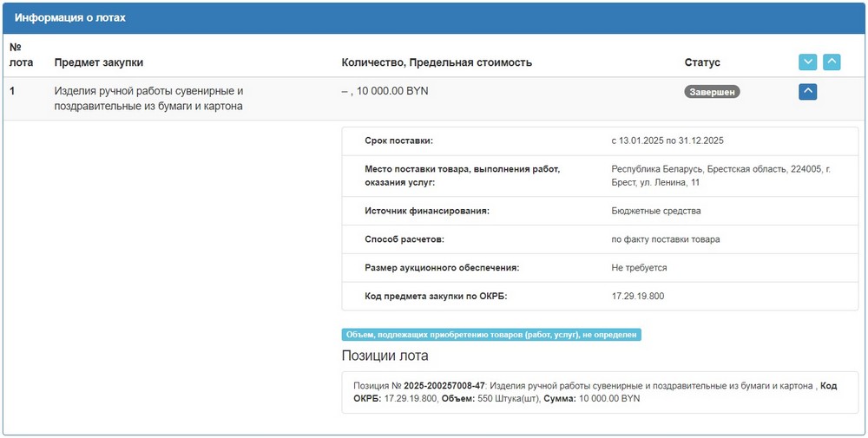This screenshot has height=438, width=868.
Task: Click the "№ лота" column header
Action: (x=21, y=55)
